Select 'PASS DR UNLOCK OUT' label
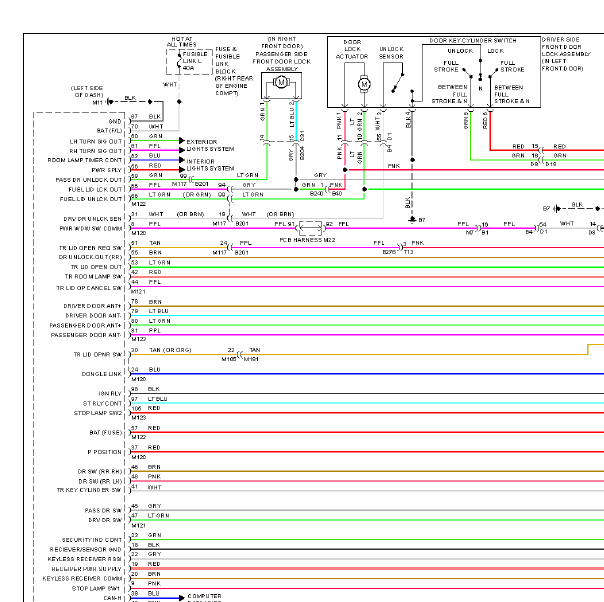Image resolution: width=604 pixels, height=602 pixels. 89,180
